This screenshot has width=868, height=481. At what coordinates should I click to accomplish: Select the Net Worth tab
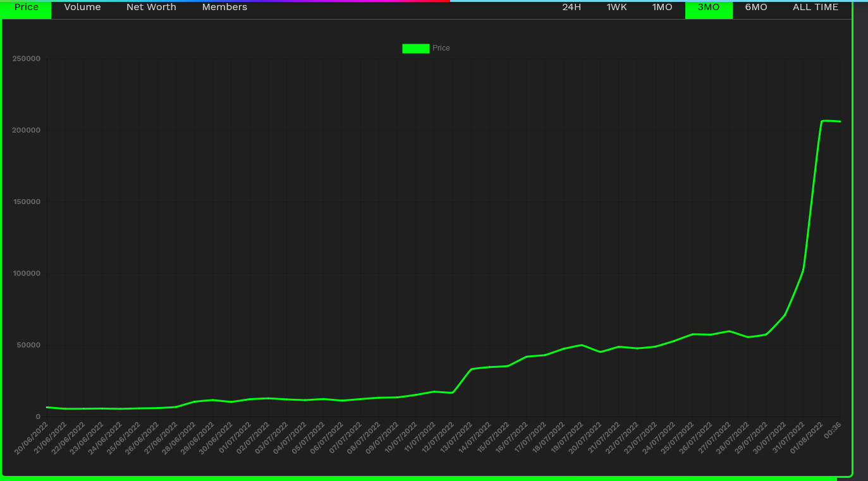click(151, 8)
